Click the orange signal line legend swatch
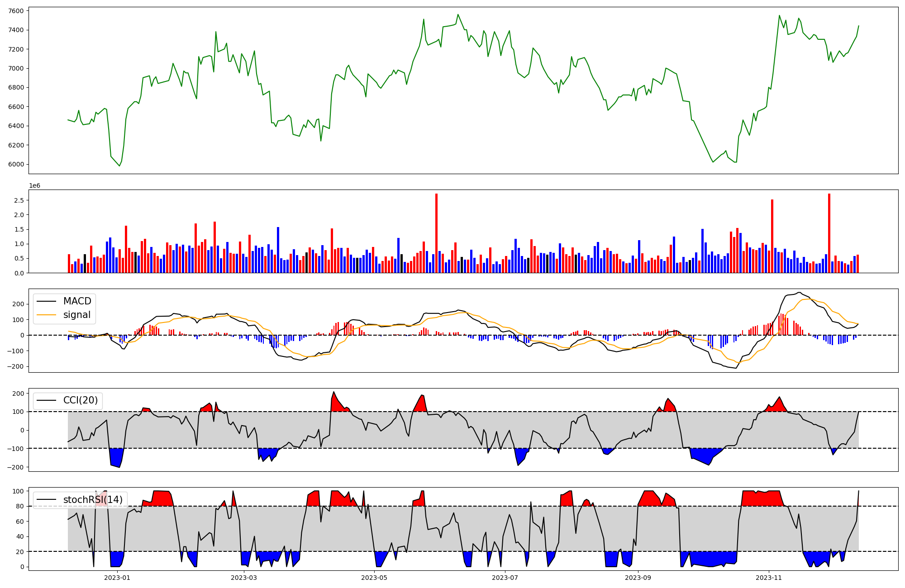 tap(46, 315)
